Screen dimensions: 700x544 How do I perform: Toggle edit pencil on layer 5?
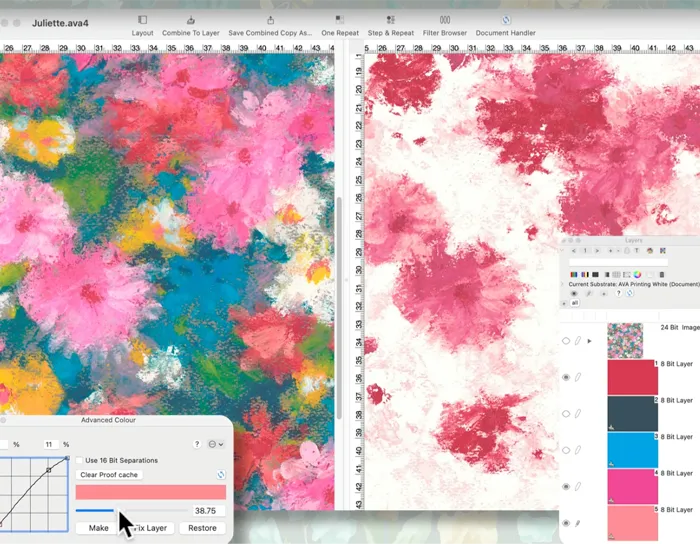point(578,523)
